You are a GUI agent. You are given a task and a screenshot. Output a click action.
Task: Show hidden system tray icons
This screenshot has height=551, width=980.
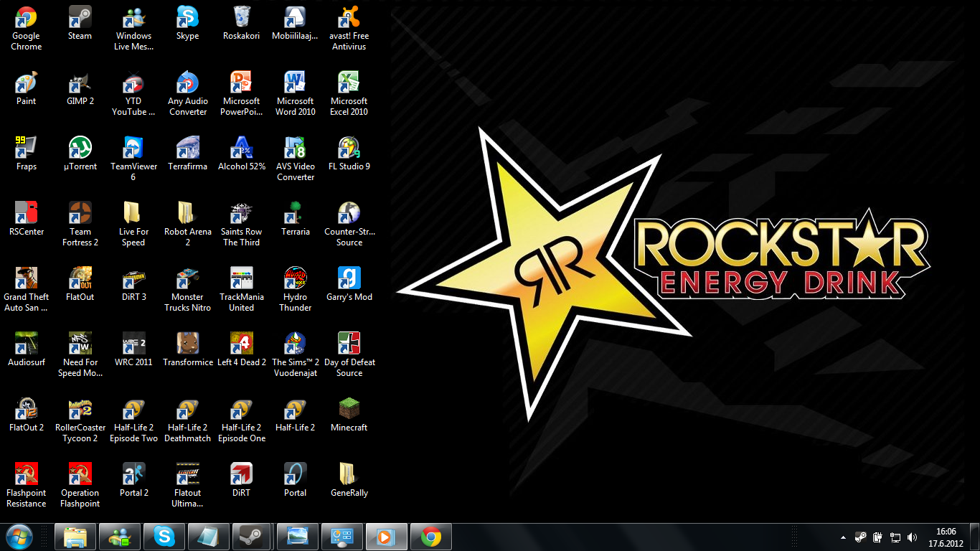(x=843, y=537)
